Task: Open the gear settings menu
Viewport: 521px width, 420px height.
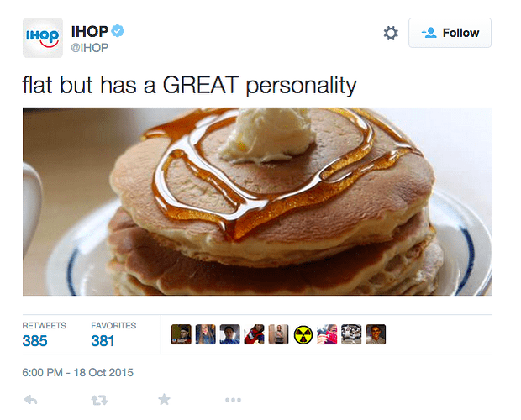Action: (390, 33)
